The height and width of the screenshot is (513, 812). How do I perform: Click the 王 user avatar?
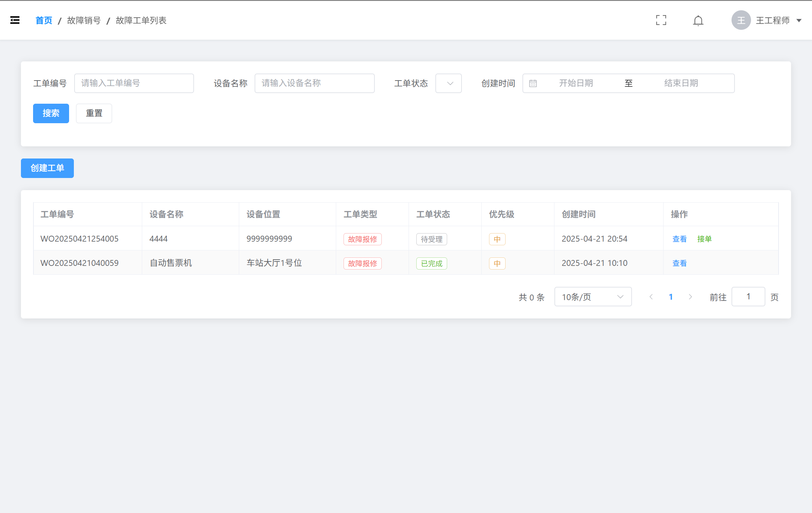(741, 20)
